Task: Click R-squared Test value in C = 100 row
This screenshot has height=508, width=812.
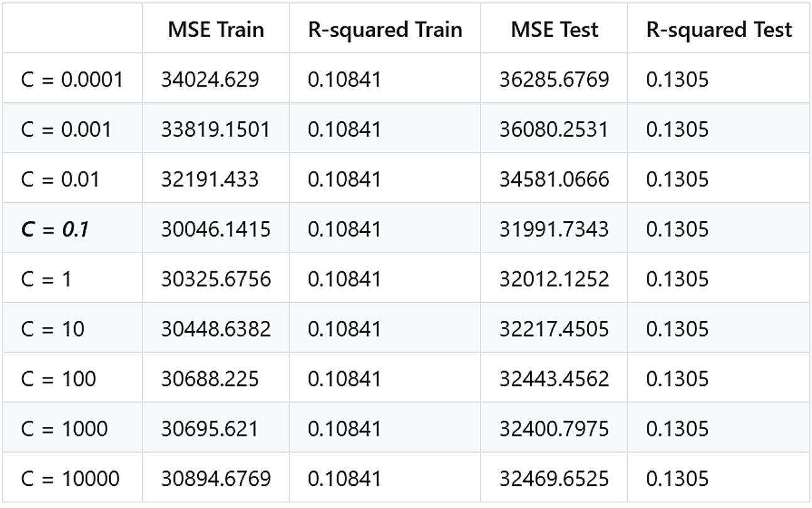Action: pyautogui.click(x=677, y=379)
